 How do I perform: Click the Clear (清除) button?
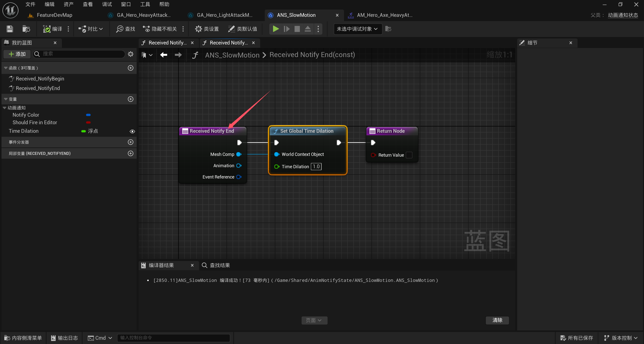tap(497, 320)
